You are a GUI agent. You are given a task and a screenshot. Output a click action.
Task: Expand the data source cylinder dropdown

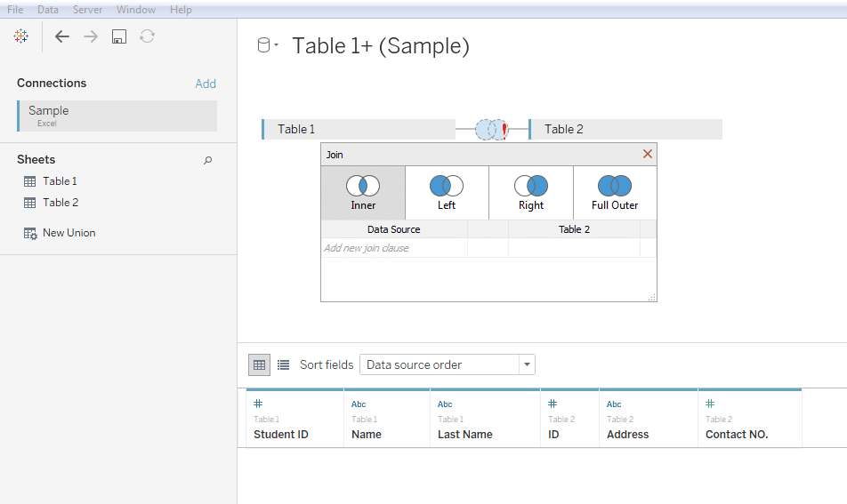(268, 46)
